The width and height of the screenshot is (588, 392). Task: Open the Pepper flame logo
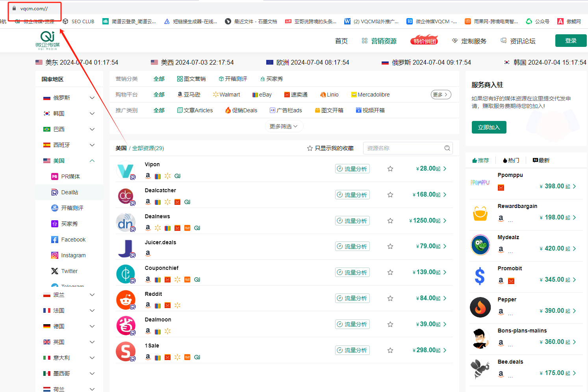(480, 307)
